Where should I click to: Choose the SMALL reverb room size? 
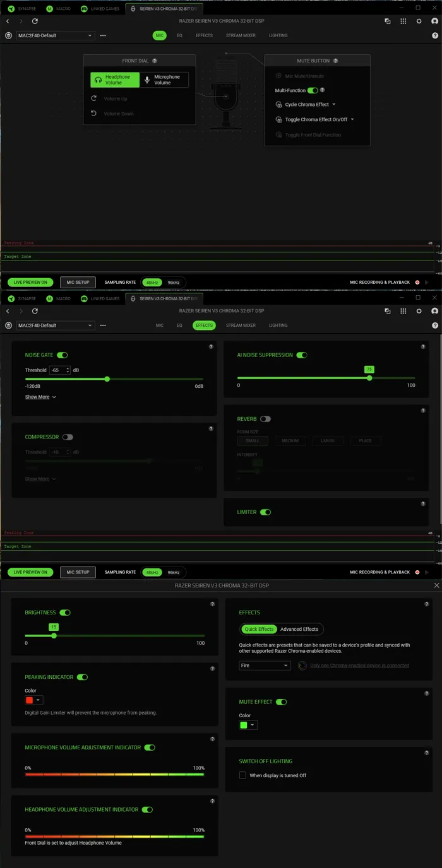(x=253, y=441)
